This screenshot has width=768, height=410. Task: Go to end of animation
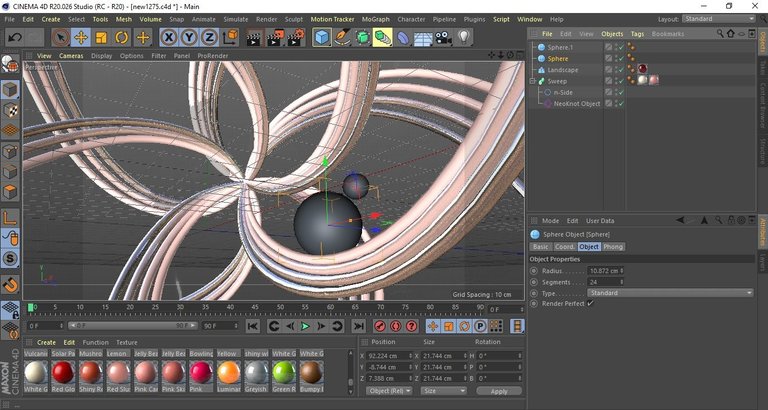coord(359,326)
